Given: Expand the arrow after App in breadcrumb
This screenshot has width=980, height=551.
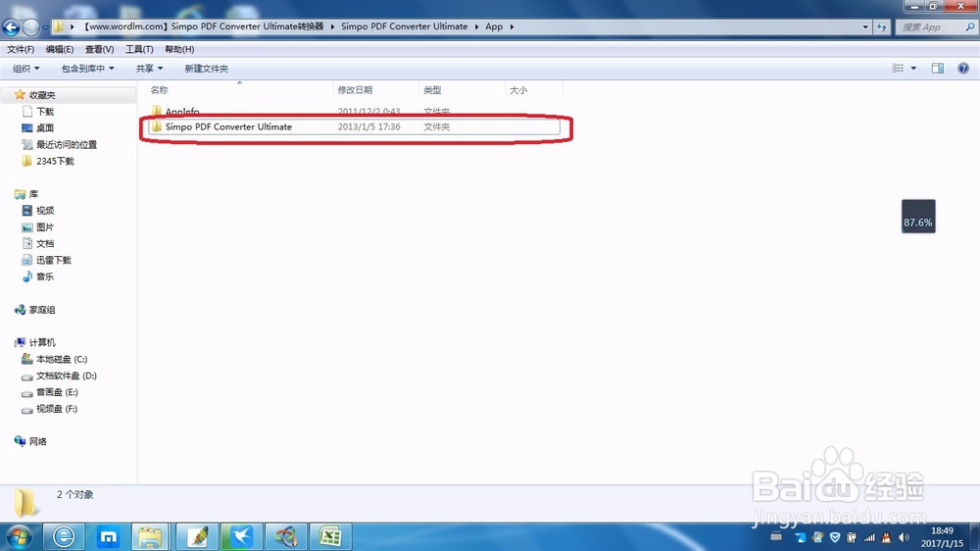Looking at the screenshot, I should pyautogui.click(x=512, y=26).
